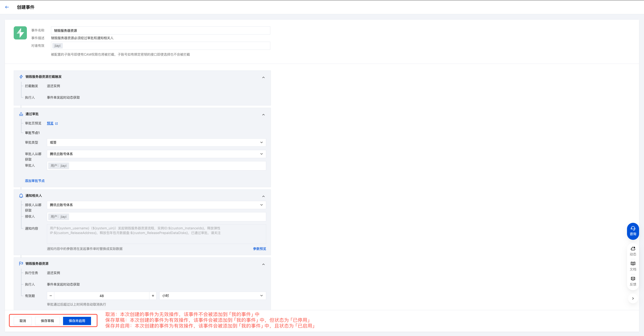Decrease validity period with minus button
This screenshot has width=644, height=336.
(x=51, y=296)
